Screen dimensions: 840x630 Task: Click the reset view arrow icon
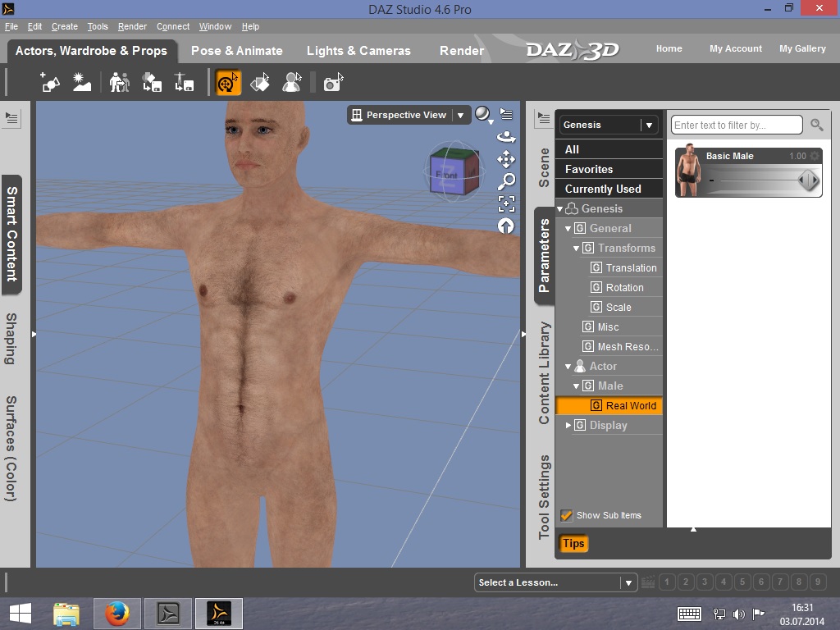coord(506,226)
